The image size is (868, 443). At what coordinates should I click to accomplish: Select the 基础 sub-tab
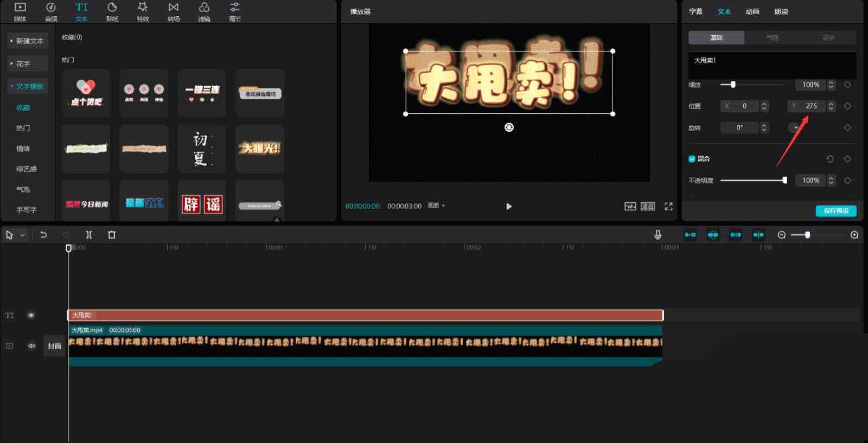[x=716, y=37]
